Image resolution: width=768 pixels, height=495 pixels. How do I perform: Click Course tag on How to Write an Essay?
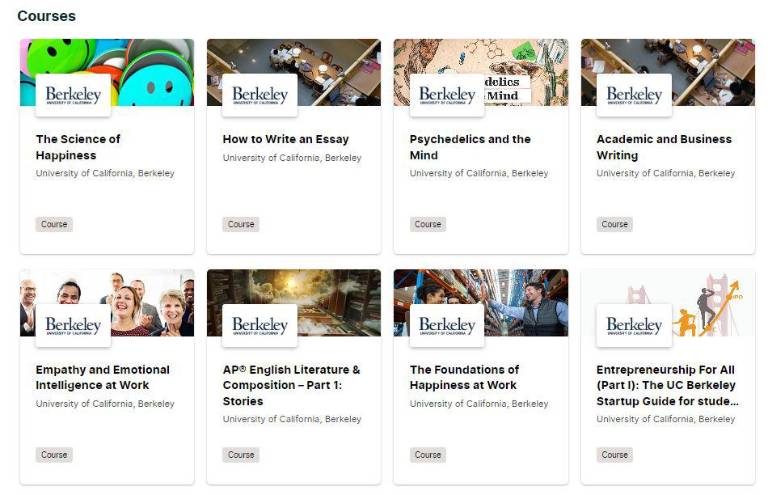pos(241,224)
